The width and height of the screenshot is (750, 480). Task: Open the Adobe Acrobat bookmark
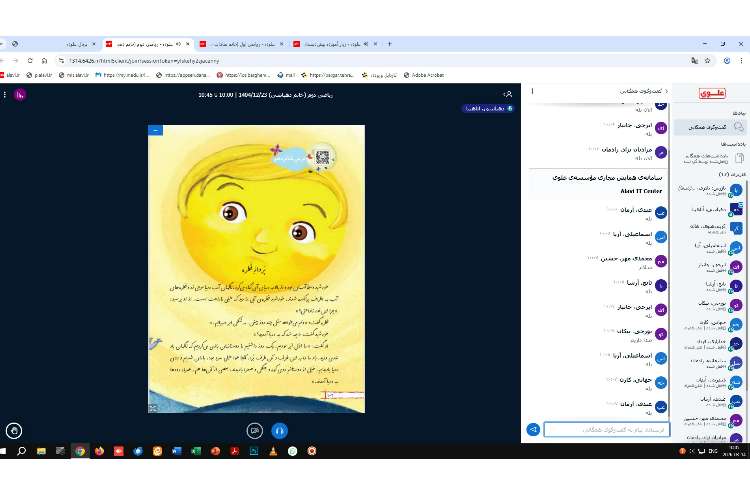pyautogui.click(x=423, y=75)
